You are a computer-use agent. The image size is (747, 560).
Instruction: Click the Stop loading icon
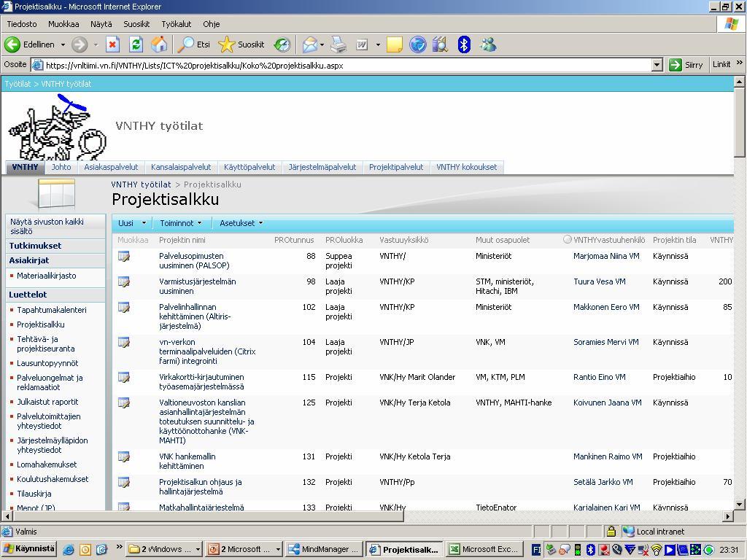click(x=112, y=44)
